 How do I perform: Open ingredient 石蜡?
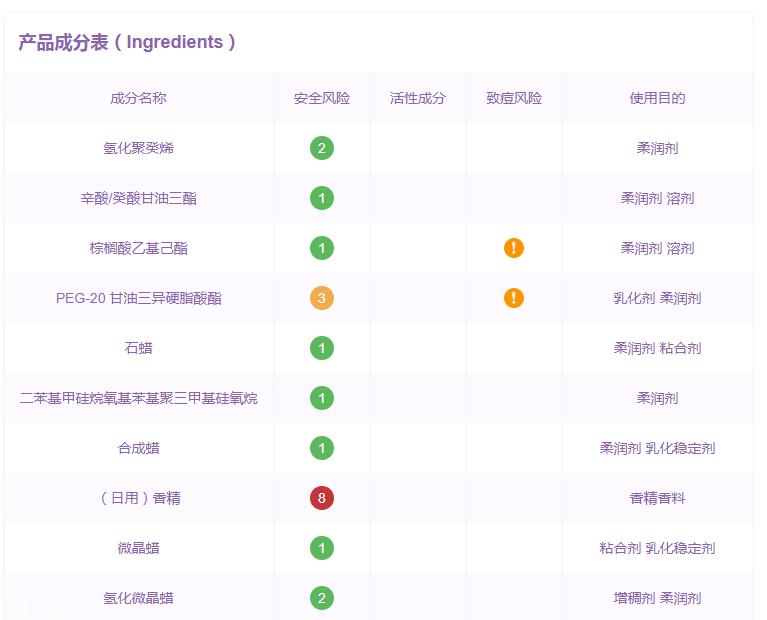138,348
